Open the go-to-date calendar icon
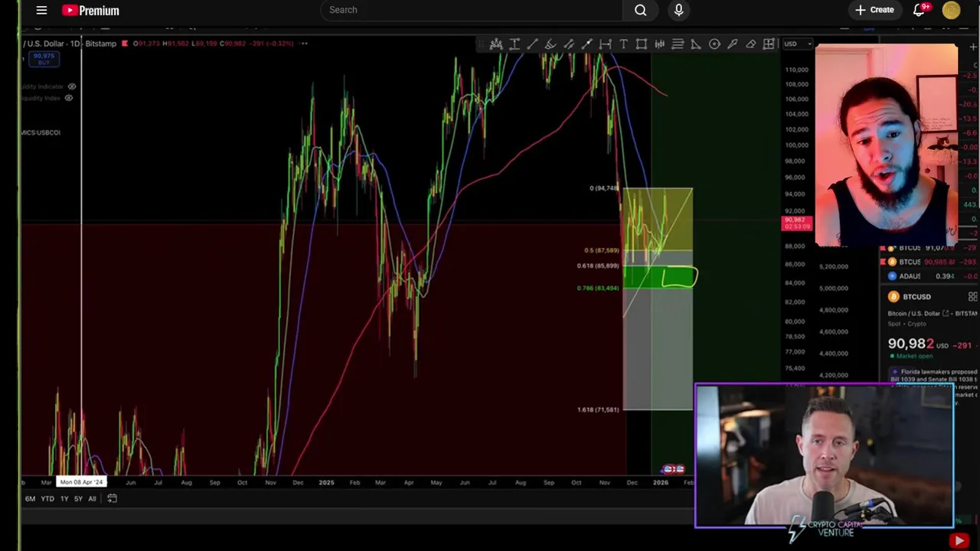Image resolution: width=980 pixels, height=551 pixels. [112, 498]
